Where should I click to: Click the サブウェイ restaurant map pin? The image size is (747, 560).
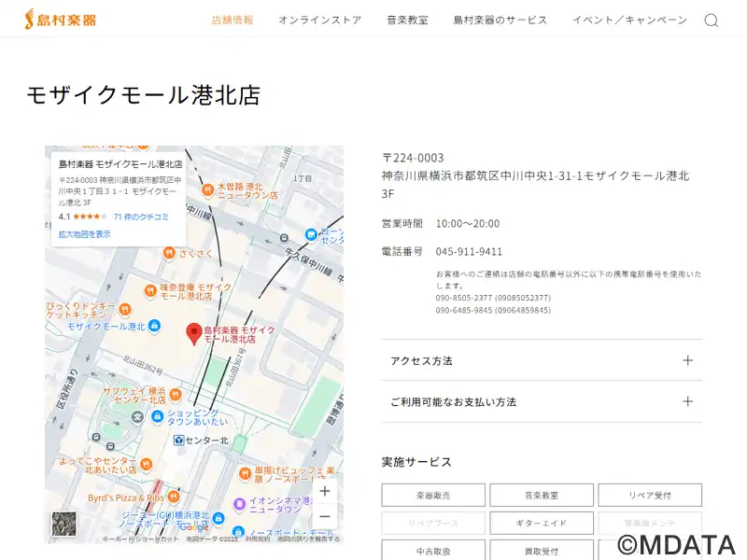176,394
